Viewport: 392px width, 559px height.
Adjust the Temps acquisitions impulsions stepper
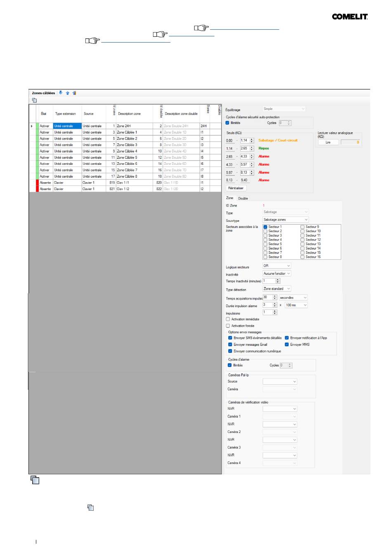point(275,297)
